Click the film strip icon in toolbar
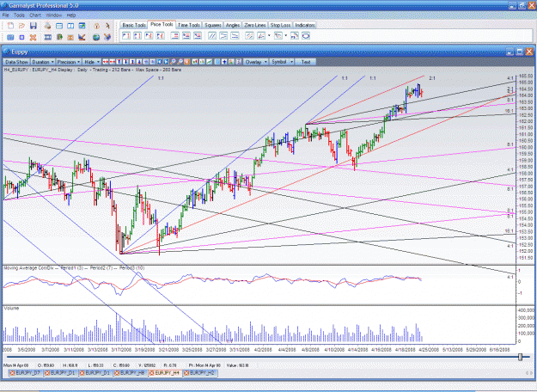Viewport: 537px width, 392px height. pos(48,37)
